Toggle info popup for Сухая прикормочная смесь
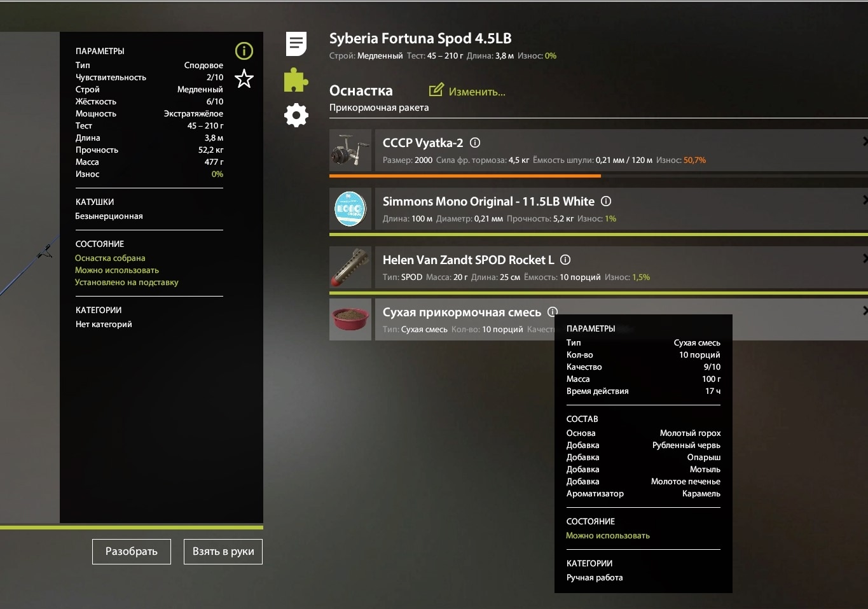 point(552,312)
